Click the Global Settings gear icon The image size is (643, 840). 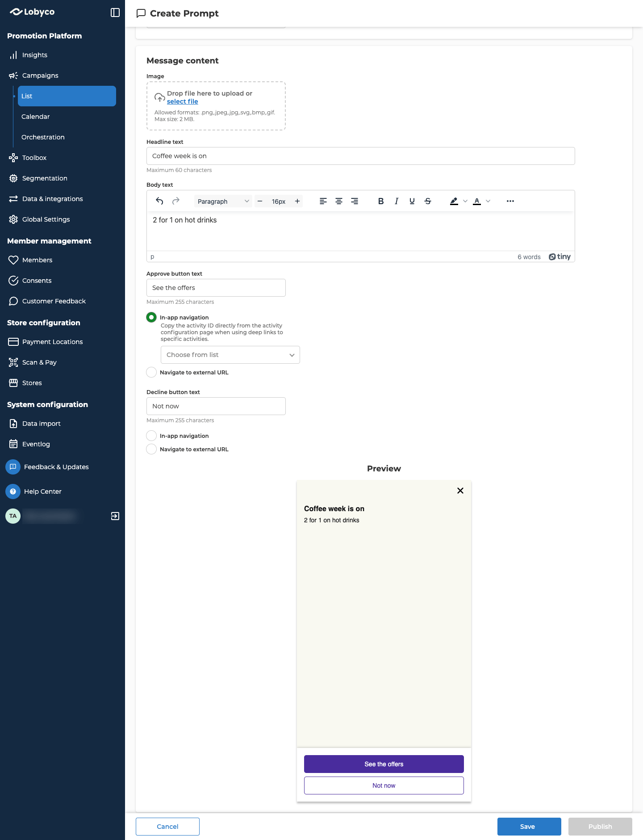pyautogui.click(x=13, y=219)
